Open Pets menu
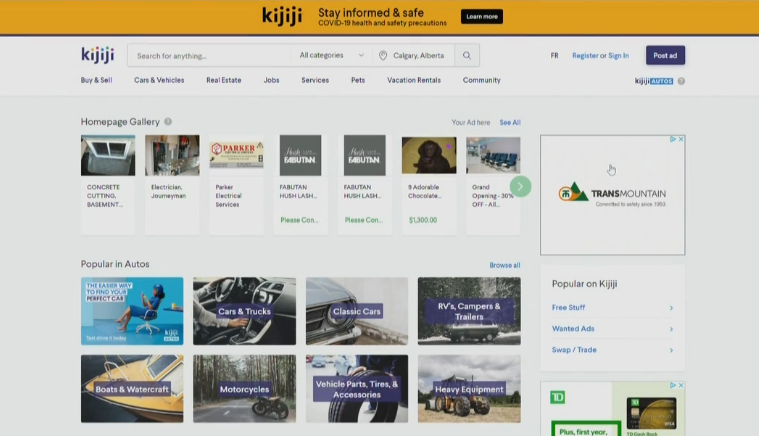This screenshot has width=759, height=436. pos(358,80)
